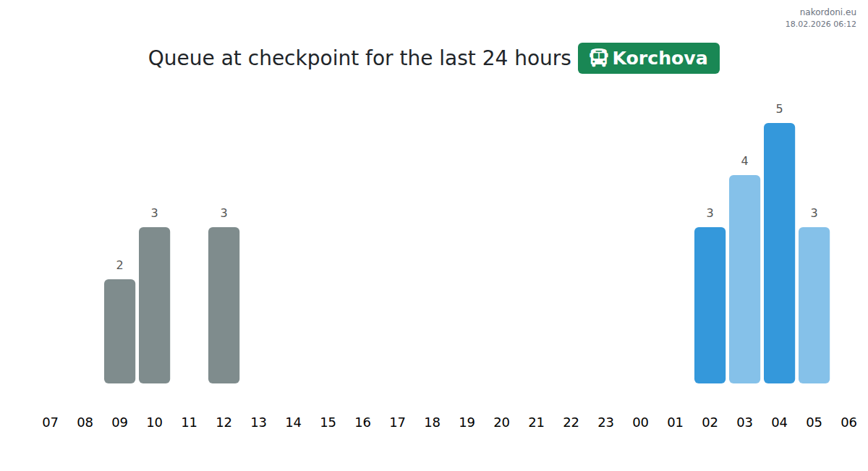This screenshot has width=868, height=471.
Task: Click the light blue bar at hour 03
Action: (x=744, y=279)
